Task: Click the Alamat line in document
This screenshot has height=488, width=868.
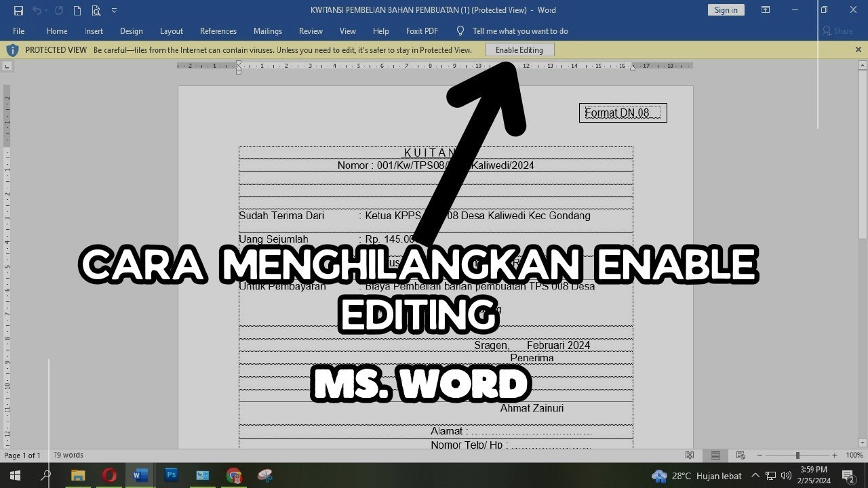Action: click(511, 431)
